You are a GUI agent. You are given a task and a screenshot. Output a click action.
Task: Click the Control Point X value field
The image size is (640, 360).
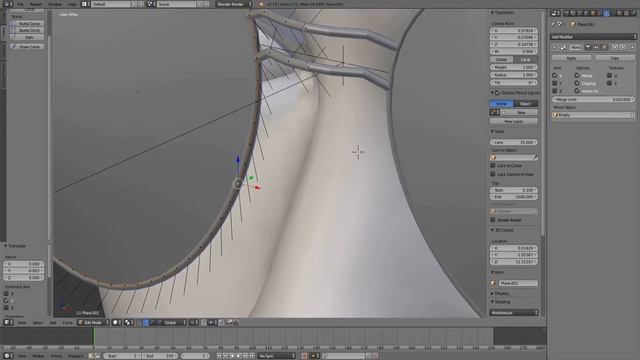tap(514, 31)
